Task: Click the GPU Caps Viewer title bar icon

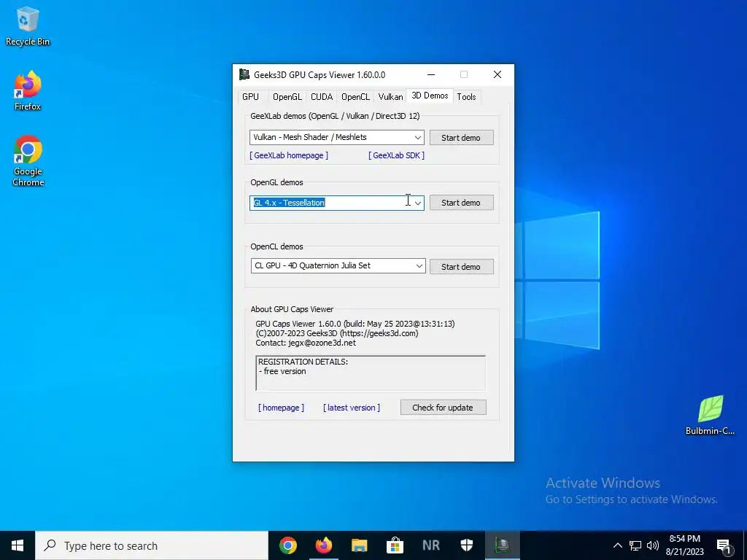Action: tap(244, 75)
